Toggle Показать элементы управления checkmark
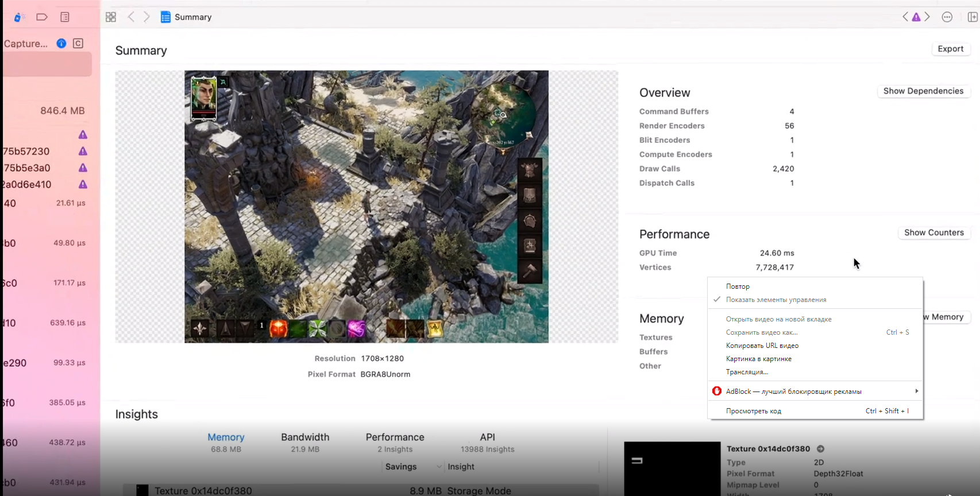This screenshot has width=980, height=496. pos(717,300)
